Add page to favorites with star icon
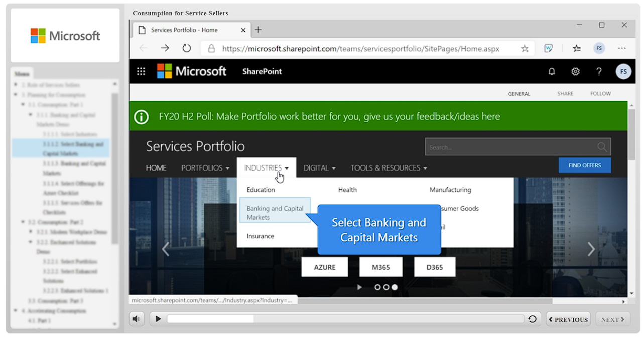The image size is (644, 337). coord(525,48)
